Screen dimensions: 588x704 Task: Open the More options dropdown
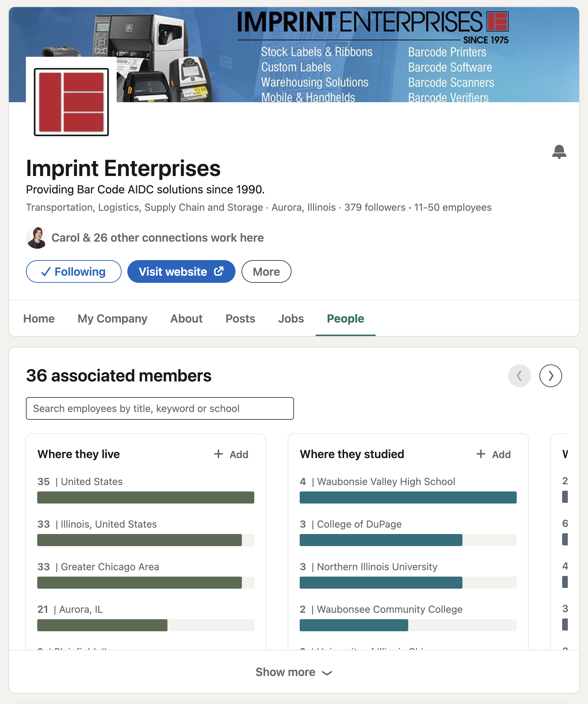click(x=266, y=272)
